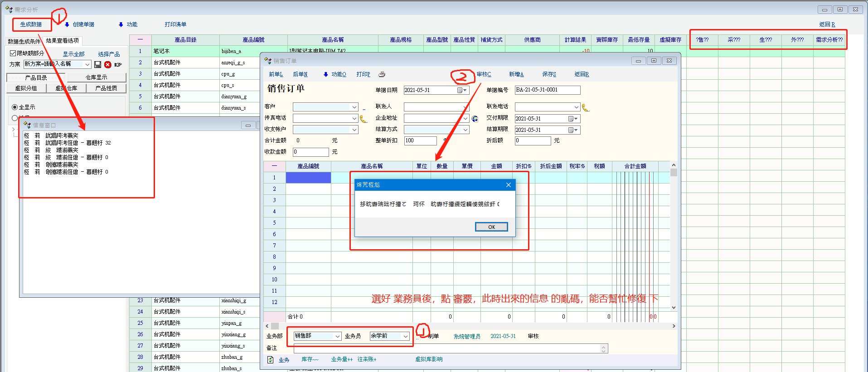Click the 备注 remarks input field
Image resolution: width=868 pixels, height=372 pixels.
tap(446, 348)
